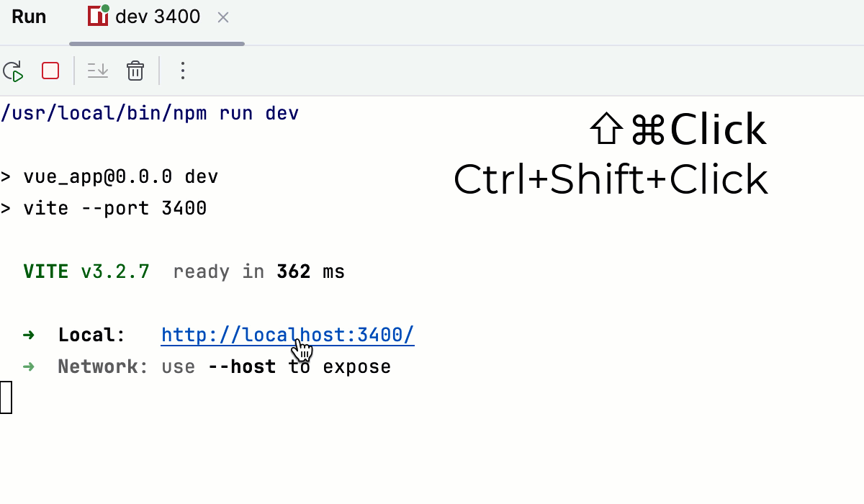Screen dimensions: 864x504
Task: Place the cursor in the terminal input caret
Action: [6, 397]
